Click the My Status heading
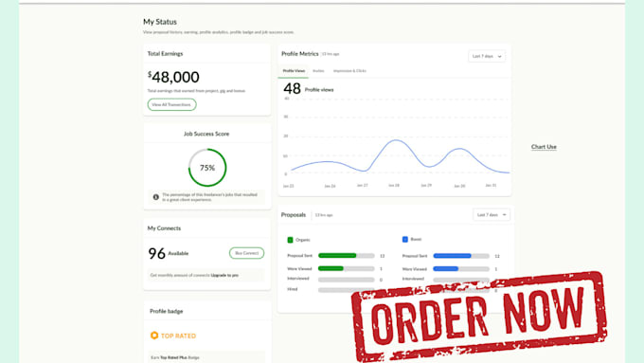The width and height of the screenshot is (644, 363). click(x=160, y=22)
